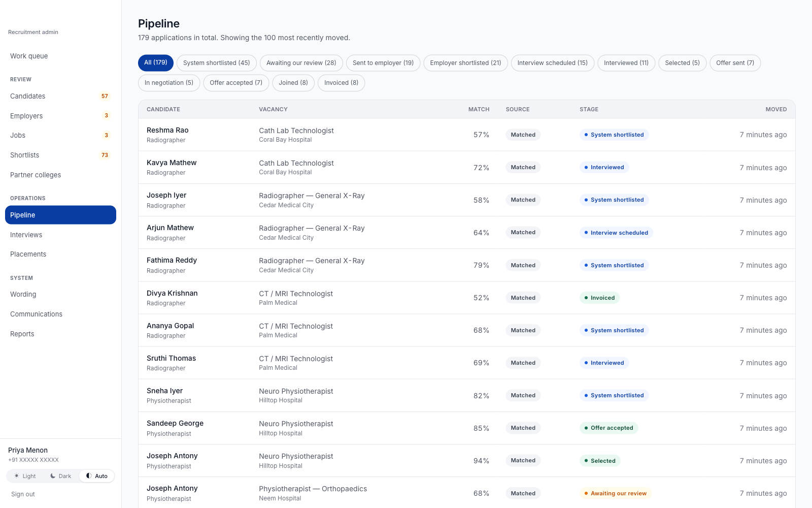Viewport: 812px width, 508px height.
Task: Filter by Employer shortlisted (21)
Action: click(x=465, y=63)
